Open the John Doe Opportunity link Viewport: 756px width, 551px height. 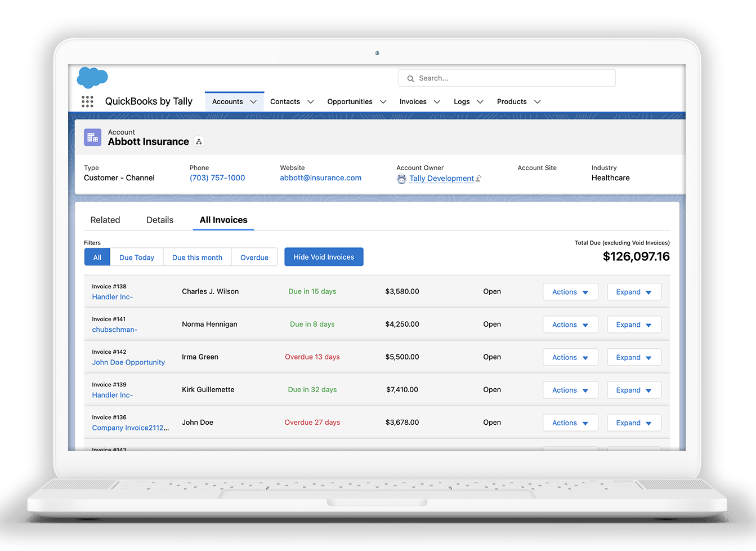pos(128,363)
